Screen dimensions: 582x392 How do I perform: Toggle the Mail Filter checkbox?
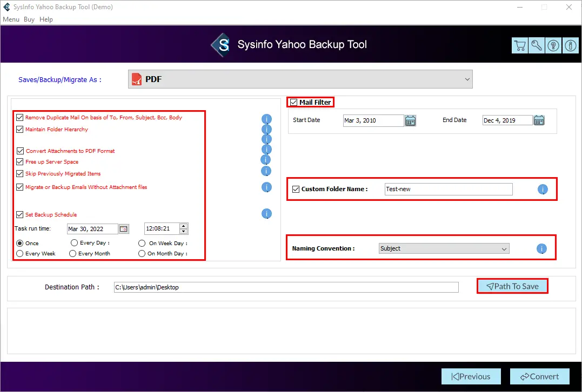coord(294,103)
